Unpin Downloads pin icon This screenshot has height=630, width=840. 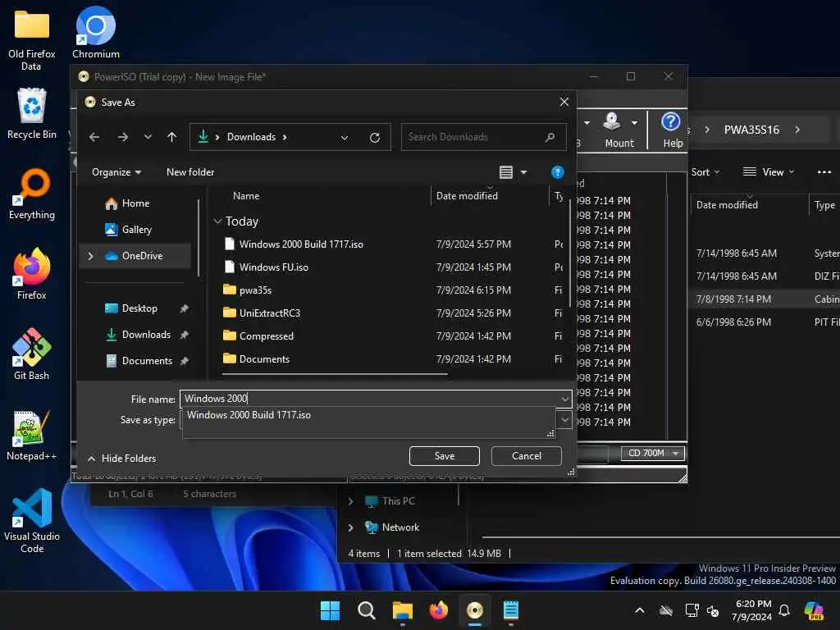(x=185, y=335)
